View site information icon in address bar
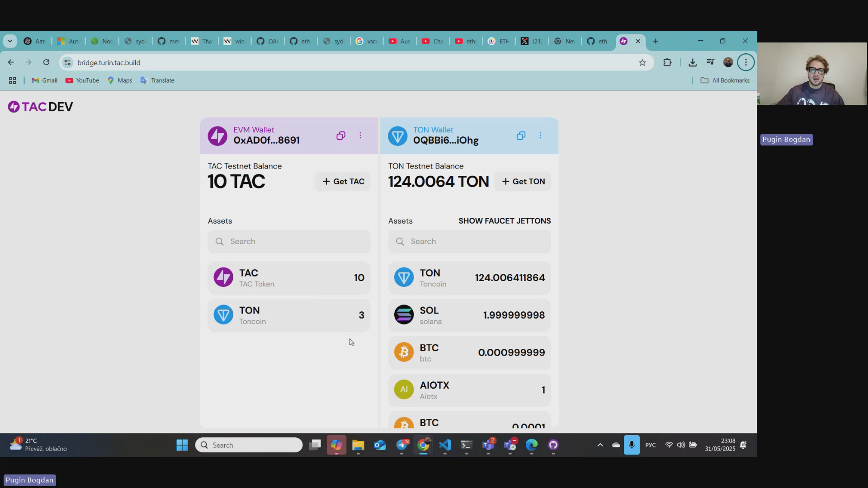Screen dimensions: 868x488 coord(67,62)
